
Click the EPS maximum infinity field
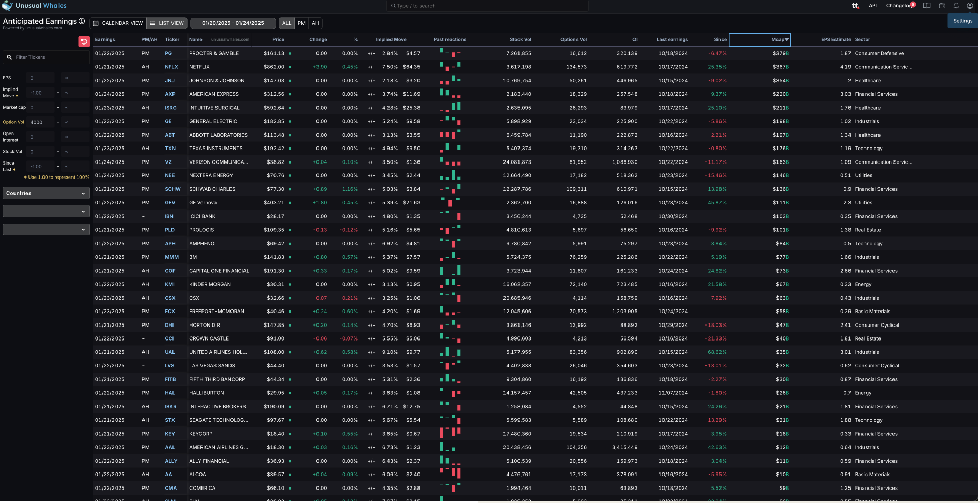75,78
